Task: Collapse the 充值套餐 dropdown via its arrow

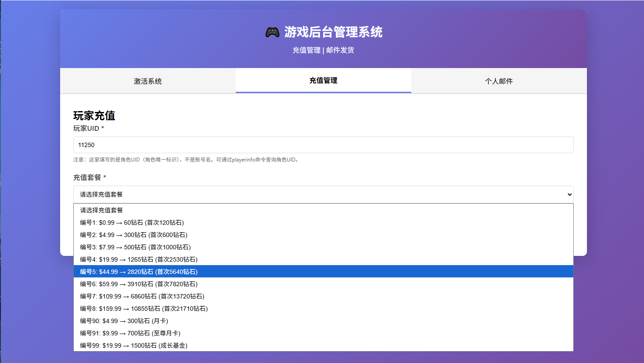Action: tap(569, 194)
